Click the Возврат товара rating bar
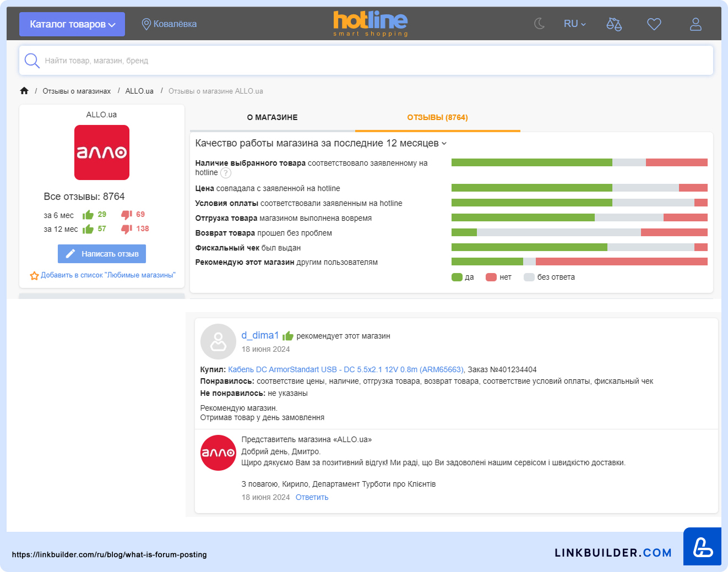Screen dimensions: 728x572 coord(579,232)
